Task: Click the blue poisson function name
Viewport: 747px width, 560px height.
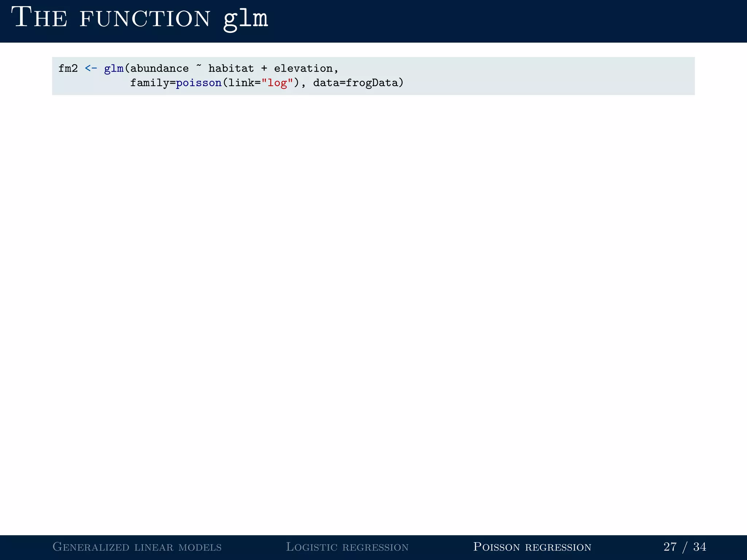Action: tap(199, 83)
